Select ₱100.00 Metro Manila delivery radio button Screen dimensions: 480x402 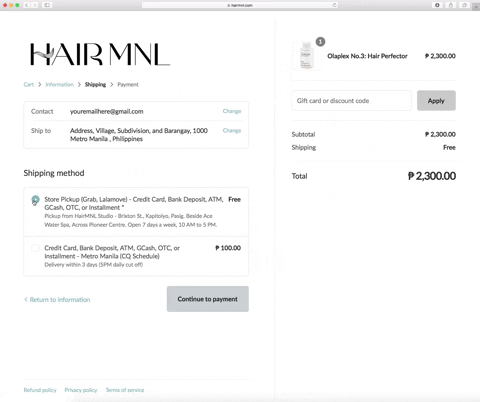(x=35, y=248)
